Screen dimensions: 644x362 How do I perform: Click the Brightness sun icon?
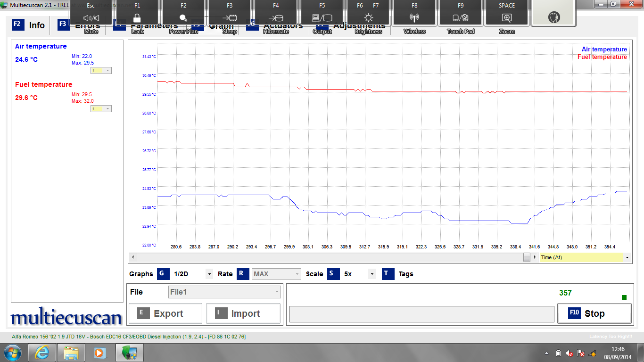368,18
